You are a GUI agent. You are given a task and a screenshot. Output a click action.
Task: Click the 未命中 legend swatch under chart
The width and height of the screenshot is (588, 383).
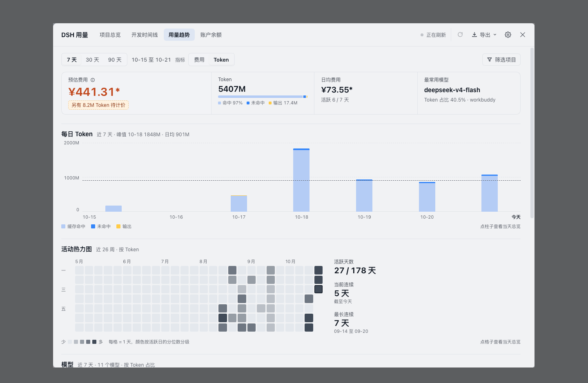(x=93, y=226)
